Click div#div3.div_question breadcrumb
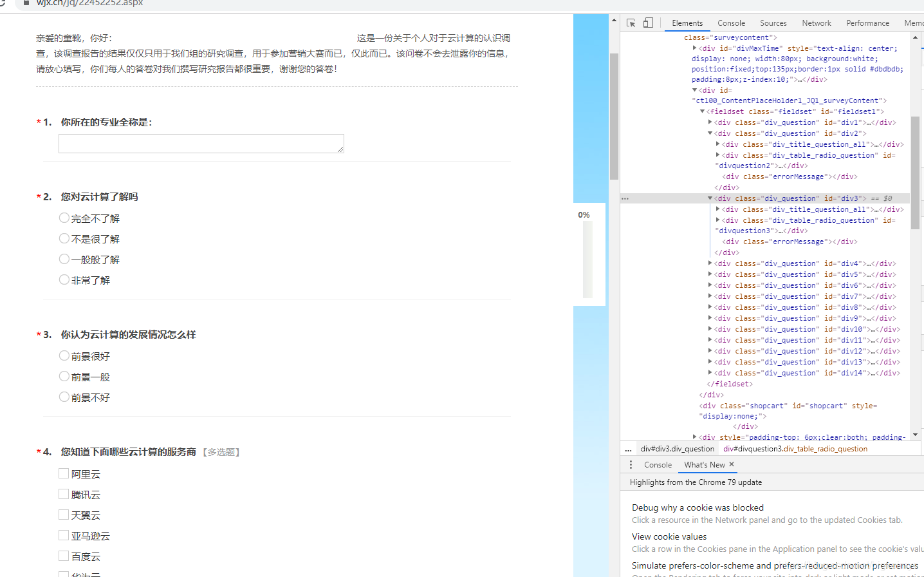Screen dimensions: 924x577 pos(678,449)
